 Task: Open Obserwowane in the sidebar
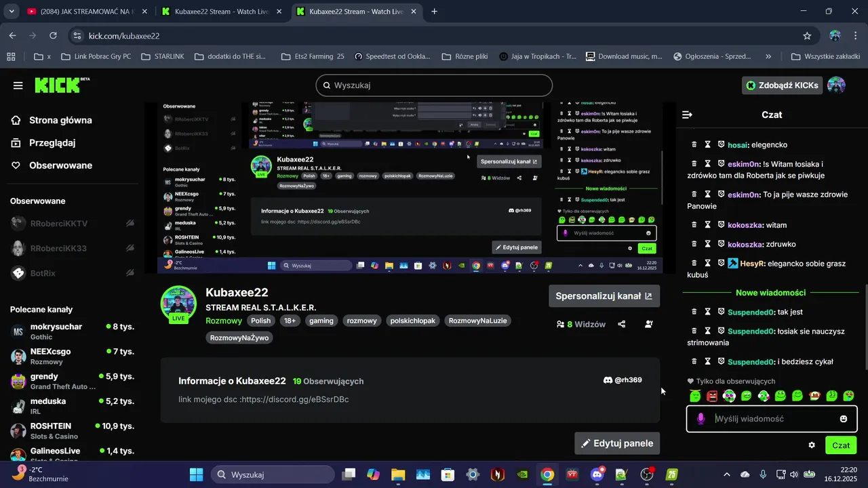pyautogui.click(x=52, y=165)
